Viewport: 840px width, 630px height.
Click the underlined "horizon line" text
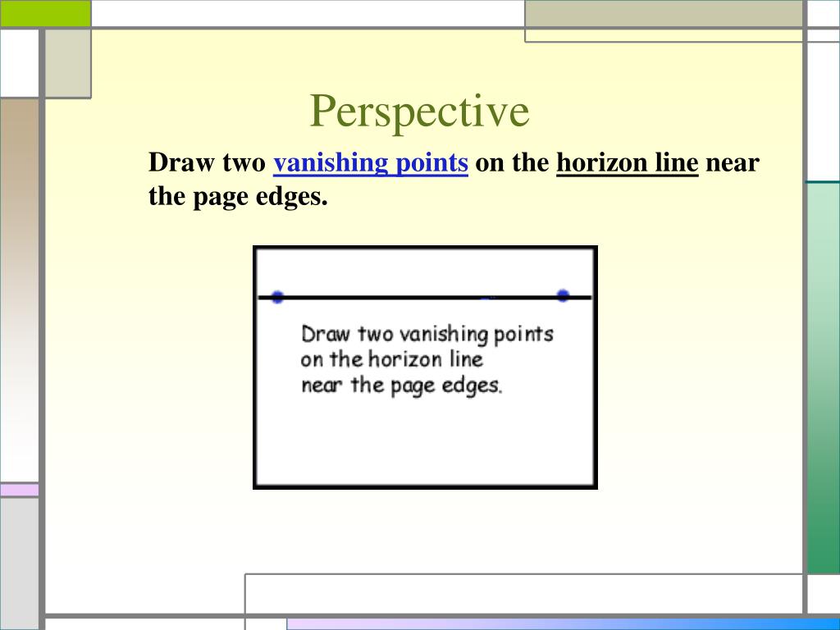[628, 162]
